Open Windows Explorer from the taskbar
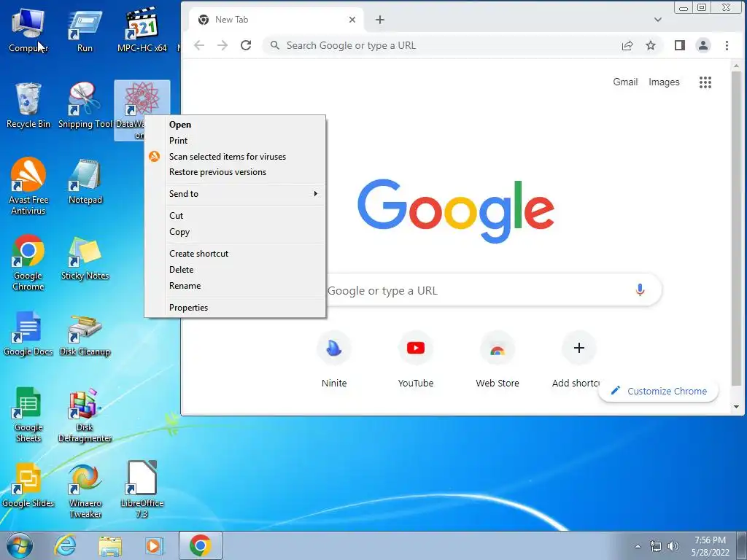 (x=110, y=546)
